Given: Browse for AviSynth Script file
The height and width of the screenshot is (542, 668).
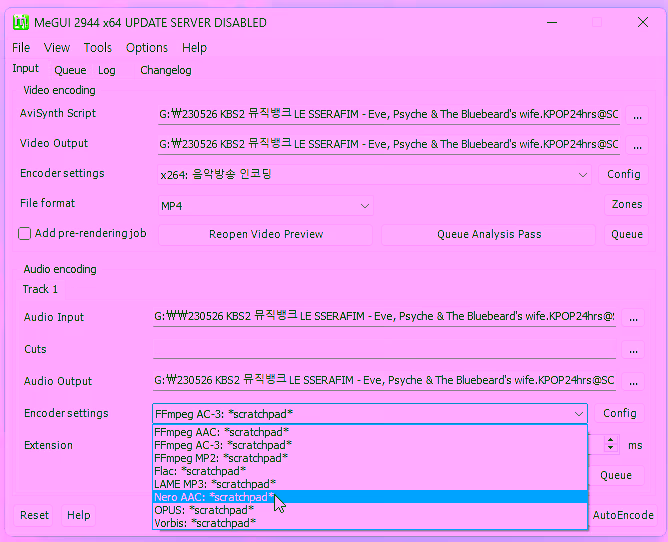Looking at the screenshot, I should 637,115.
